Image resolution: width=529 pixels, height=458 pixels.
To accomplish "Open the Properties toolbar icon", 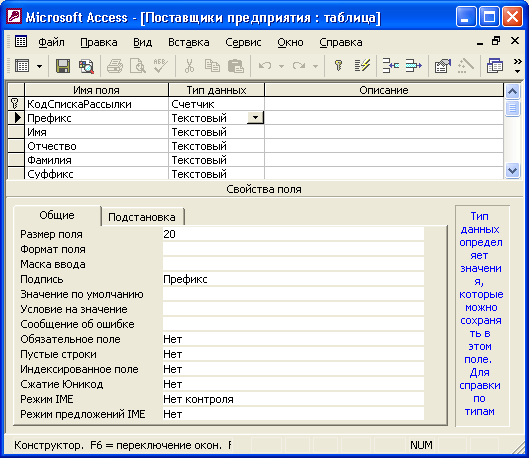I will click(443, 66).
